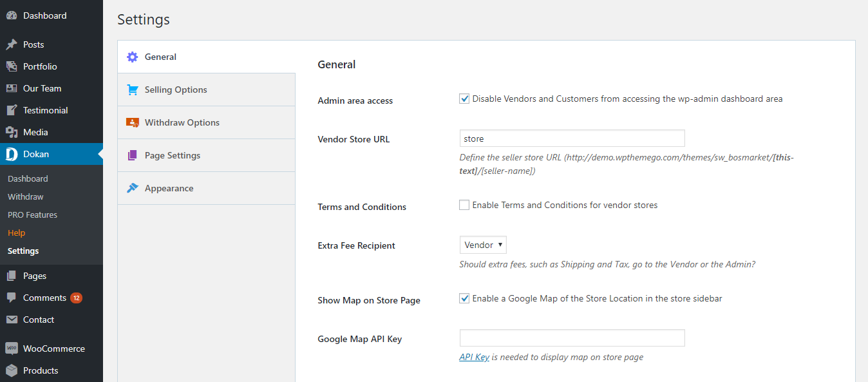This screenshot has width=868, height=382.
Task: Open the orange Help submenu link
Action: pos(16,233)
